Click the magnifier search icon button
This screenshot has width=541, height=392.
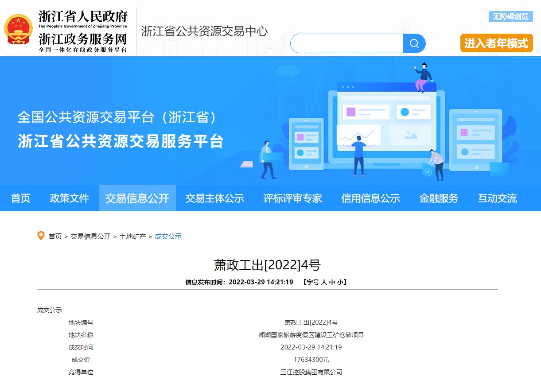[x=414, y=43]
